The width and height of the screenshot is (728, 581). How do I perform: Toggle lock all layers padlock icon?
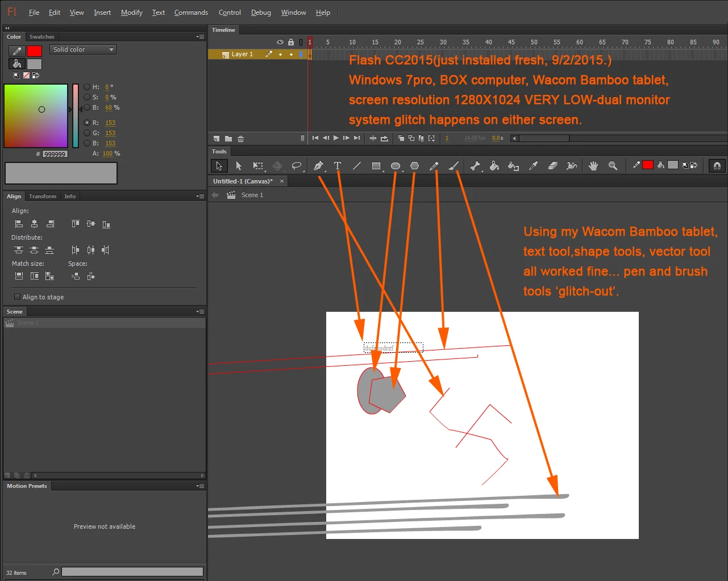point(291,42)
